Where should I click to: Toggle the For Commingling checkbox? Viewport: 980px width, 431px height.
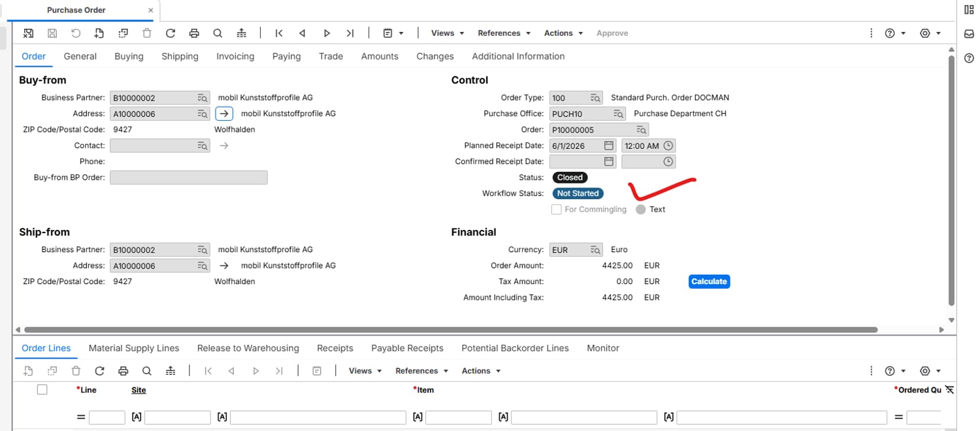point(556,210)
